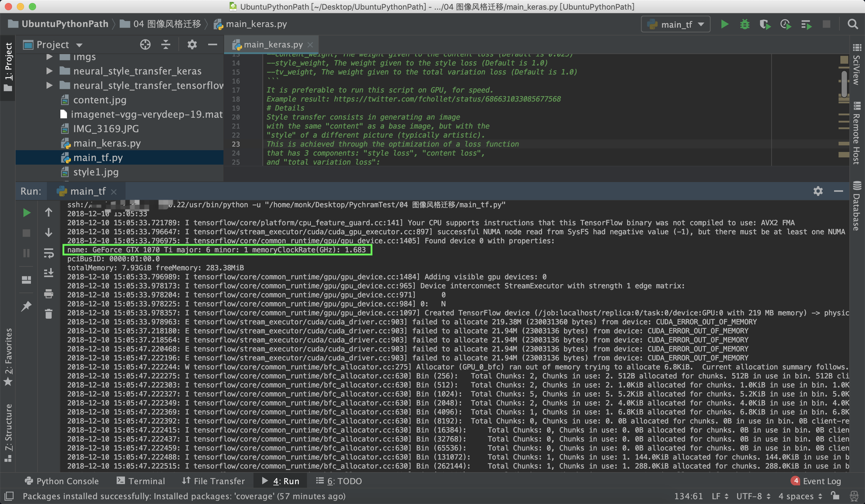The image size is (865, 504).
Task: Change file encoding UTF-8
Action: (x=753, y=496)
